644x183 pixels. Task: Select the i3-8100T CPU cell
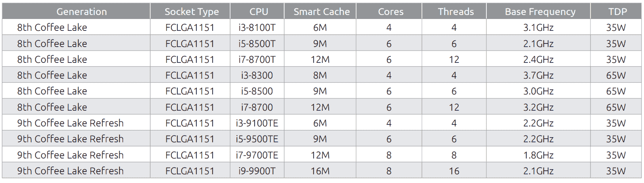[x=257, y=27]
